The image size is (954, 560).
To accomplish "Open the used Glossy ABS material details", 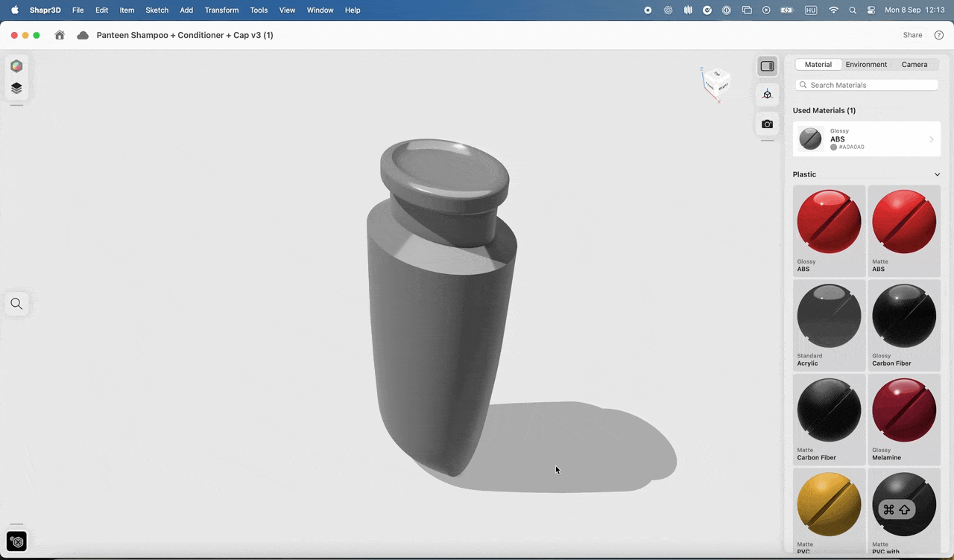I will click(x=867, y=139).
